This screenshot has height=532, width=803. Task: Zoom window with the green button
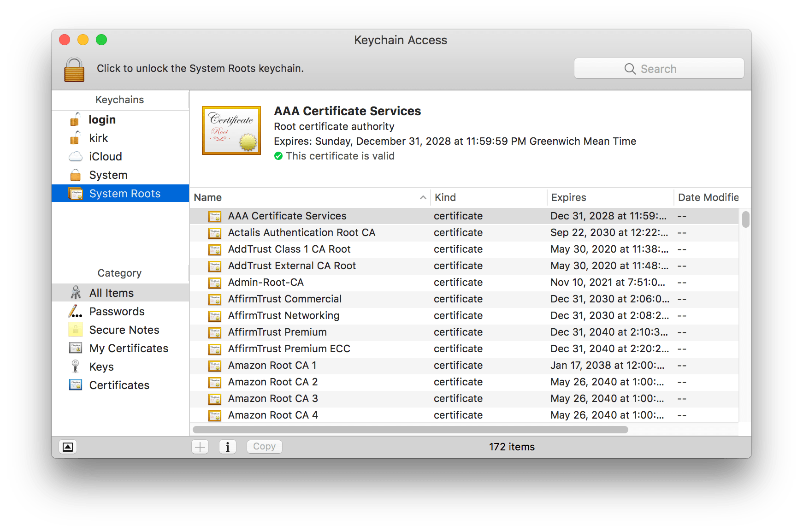coord(101,40)
